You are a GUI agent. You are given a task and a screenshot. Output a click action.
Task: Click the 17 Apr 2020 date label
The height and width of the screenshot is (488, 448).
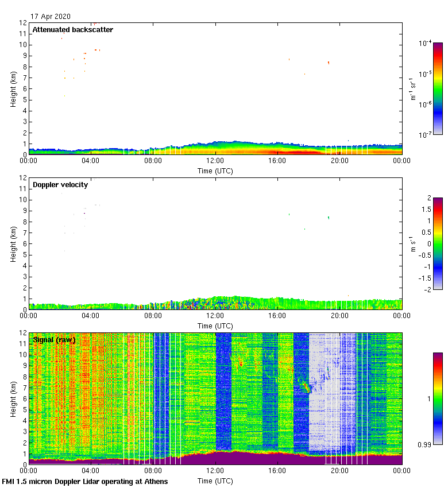tap(51, 17)
